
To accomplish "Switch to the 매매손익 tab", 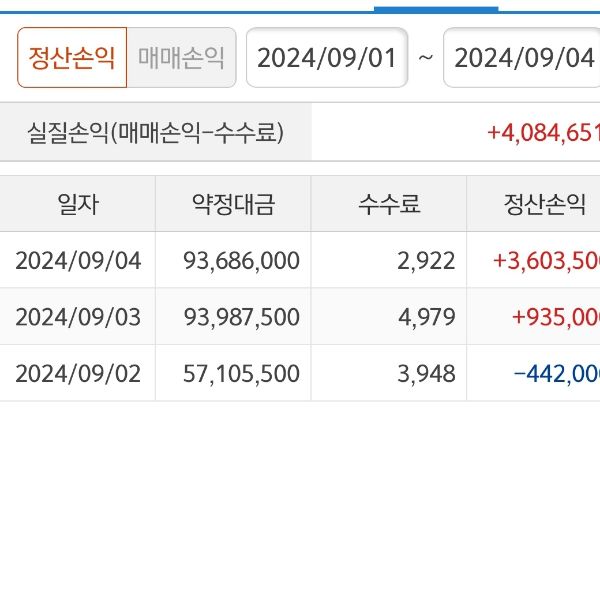I will pos(181,57).
